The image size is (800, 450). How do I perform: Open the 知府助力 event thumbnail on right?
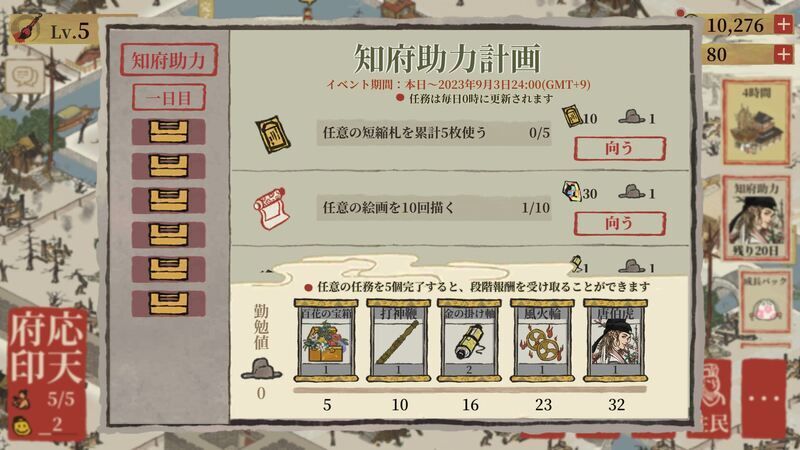pos(756,218)
